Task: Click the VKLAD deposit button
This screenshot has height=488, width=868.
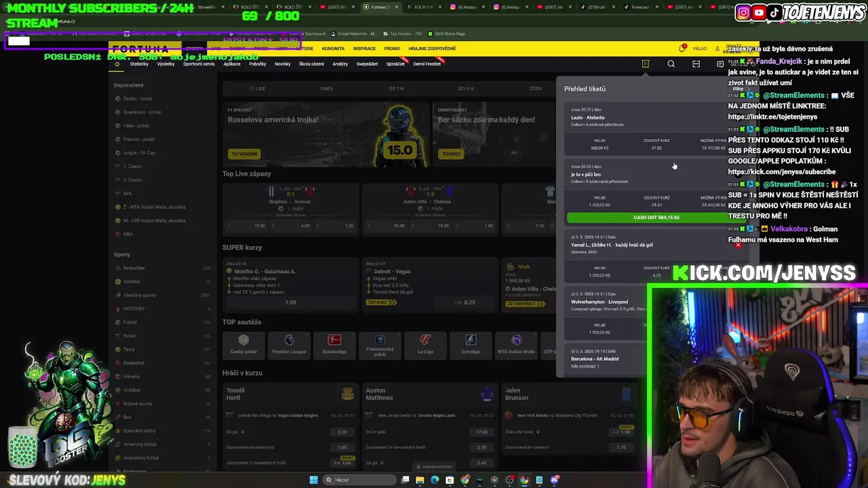Action: tap(699, 49)
